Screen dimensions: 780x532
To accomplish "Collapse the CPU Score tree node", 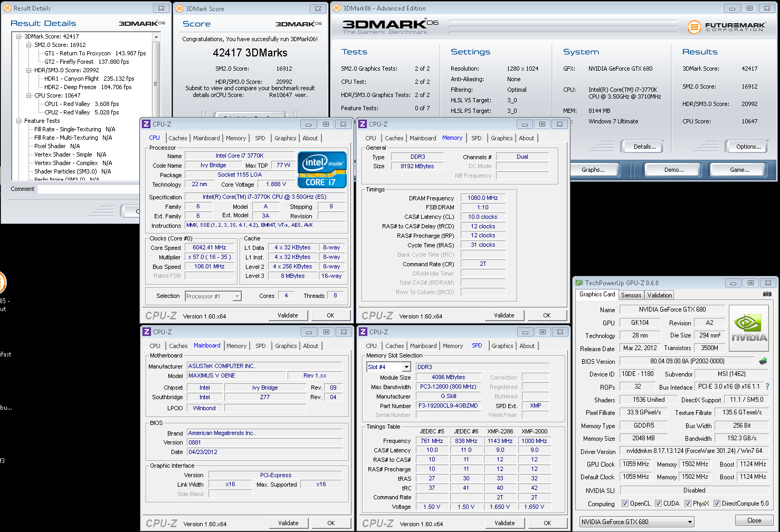I will click(29, 95).
